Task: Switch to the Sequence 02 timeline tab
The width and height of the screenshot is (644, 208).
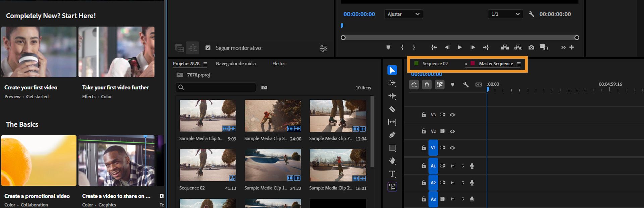Action: [x=435, y=64]
